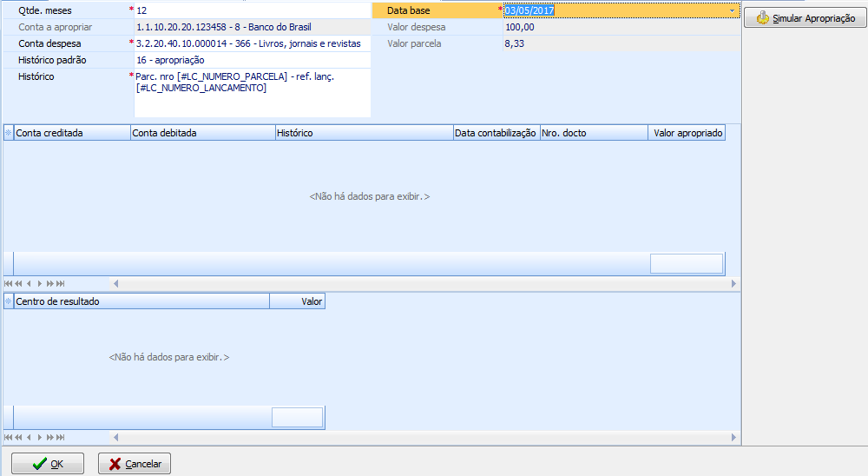Click the Data base date value

point(529,10)
